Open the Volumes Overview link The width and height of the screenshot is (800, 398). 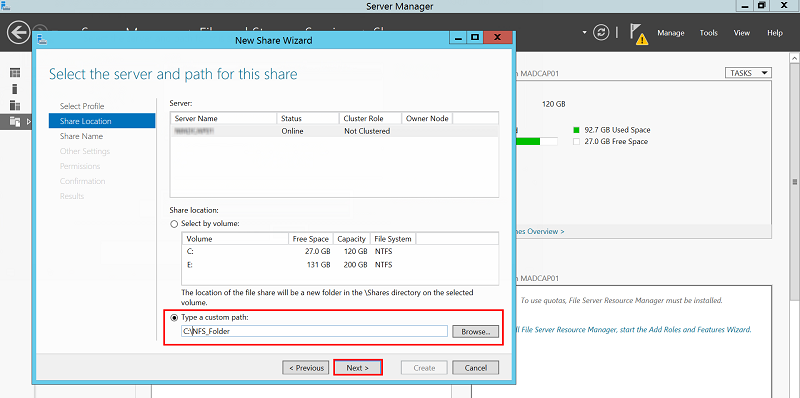[539, 231]
